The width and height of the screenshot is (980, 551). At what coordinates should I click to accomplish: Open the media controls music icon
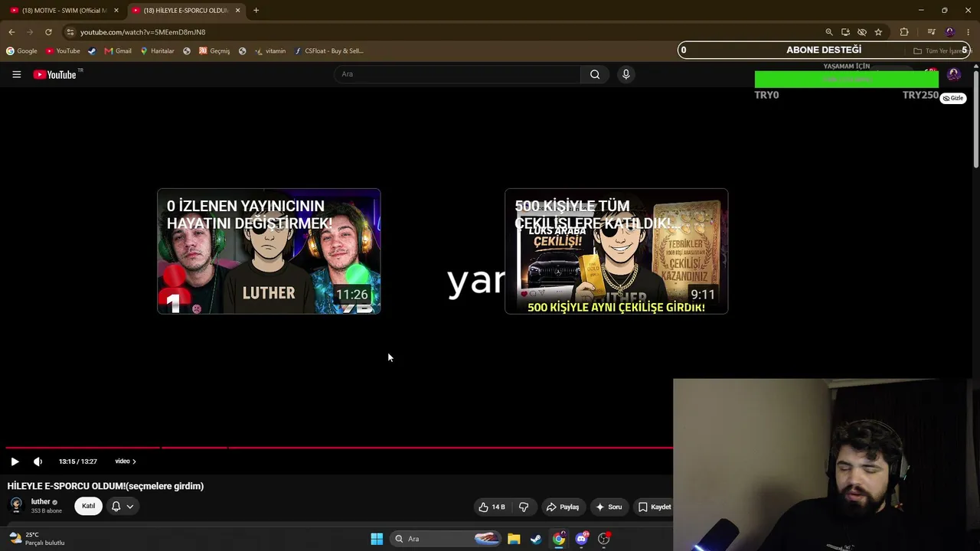tap(931, 32)
